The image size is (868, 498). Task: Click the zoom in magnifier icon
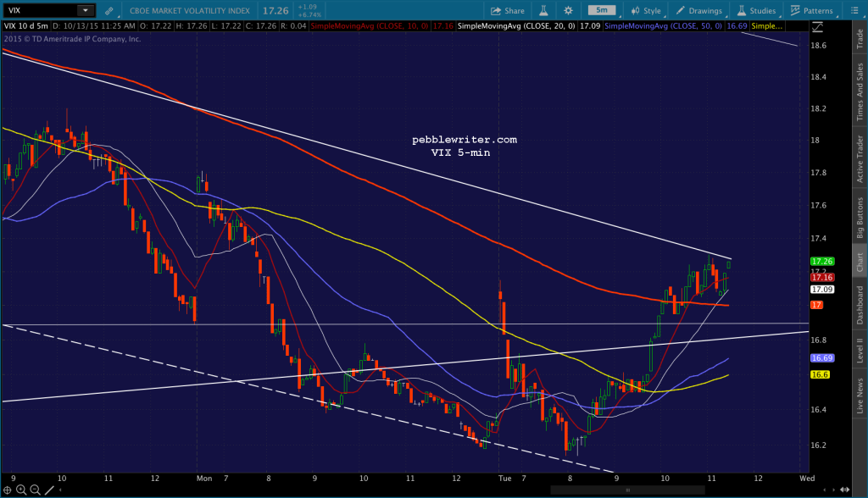(21, 490)
